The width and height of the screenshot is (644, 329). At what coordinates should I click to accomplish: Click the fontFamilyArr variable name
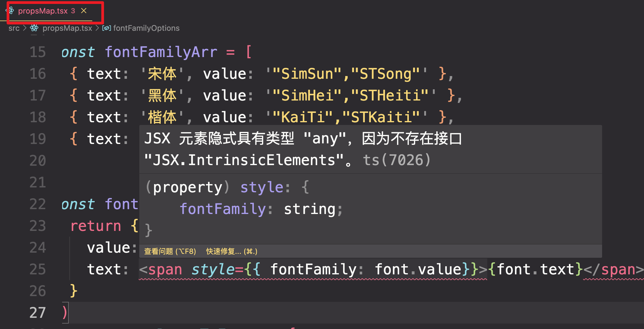[161, 52]
